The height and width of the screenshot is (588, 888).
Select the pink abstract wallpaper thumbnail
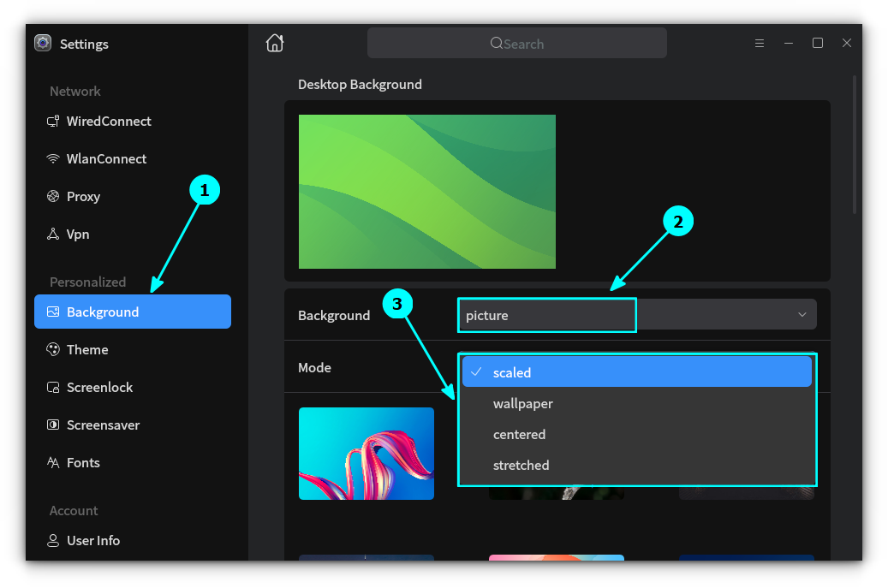click(366, 453)
